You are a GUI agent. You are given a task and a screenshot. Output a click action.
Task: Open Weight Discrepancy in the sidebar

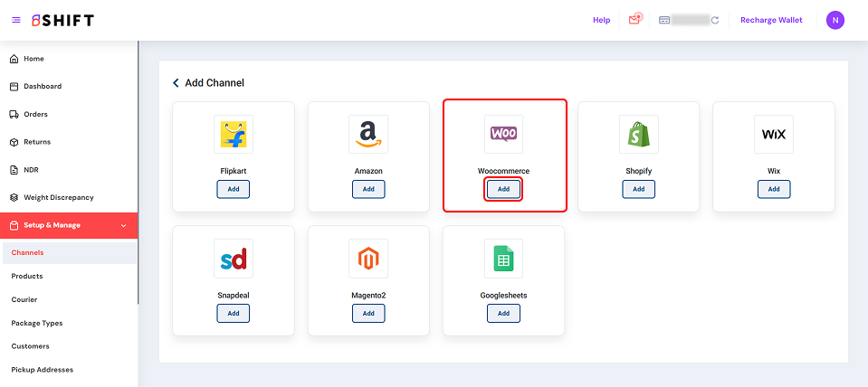click(58, 197)
